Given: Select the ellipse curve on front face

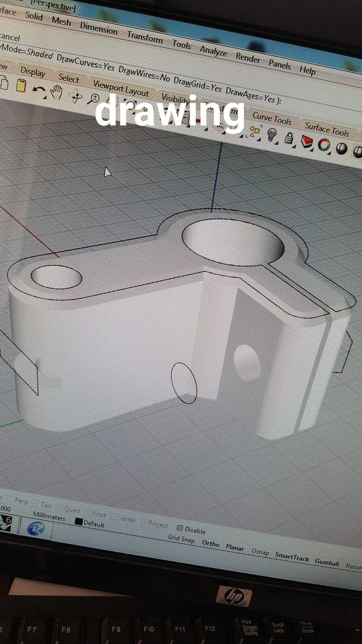Looking at the screenshot, I should (x=184, y=383).
